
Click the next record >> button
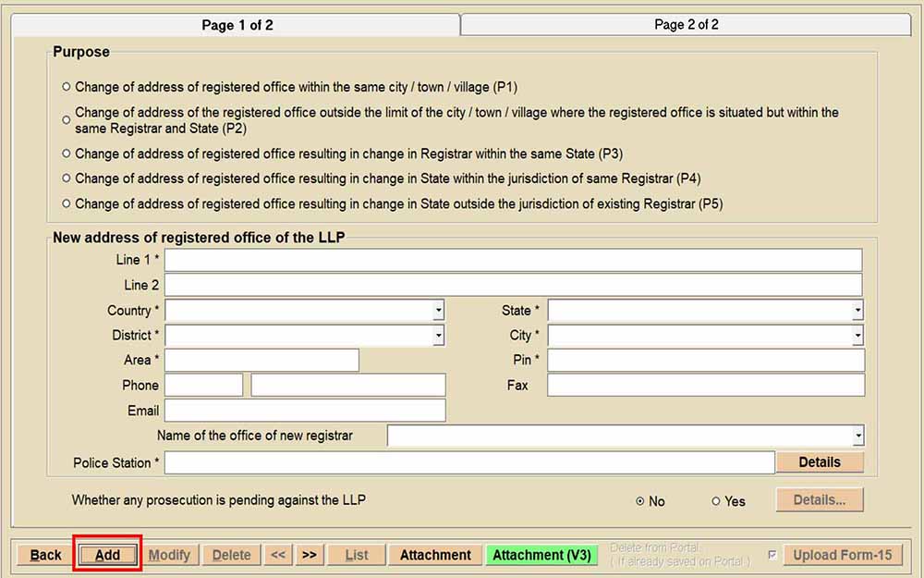[310, 555]
